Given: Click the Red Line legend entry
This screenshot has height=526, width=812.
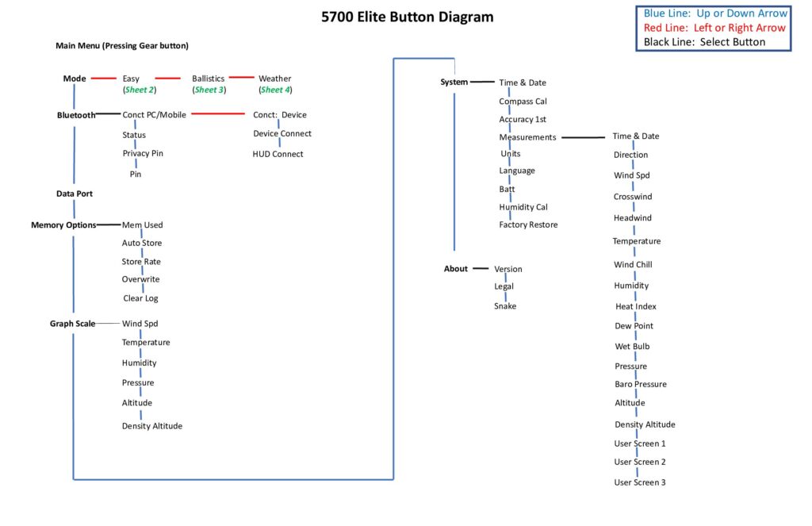Looking at the screenshot, I should point(714,28).
